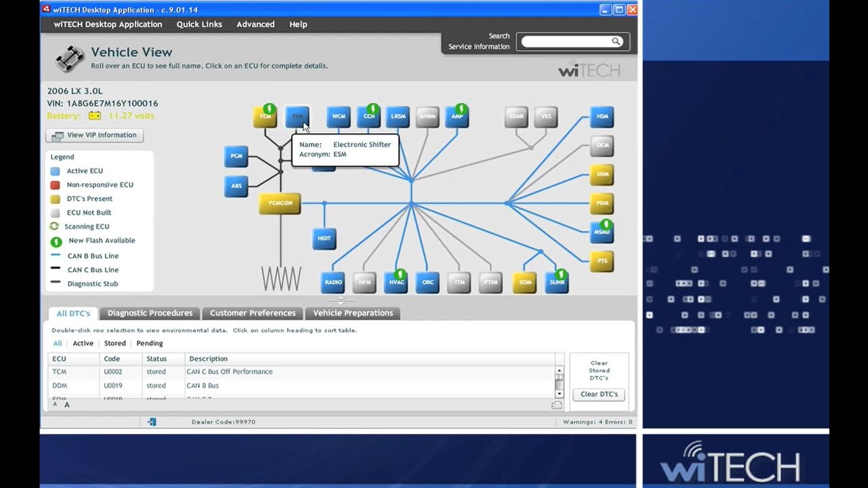Image resolution: width=868 pixels, height=488 pixels.
Task: Show All DTCs filter
Action: (58, 344)
